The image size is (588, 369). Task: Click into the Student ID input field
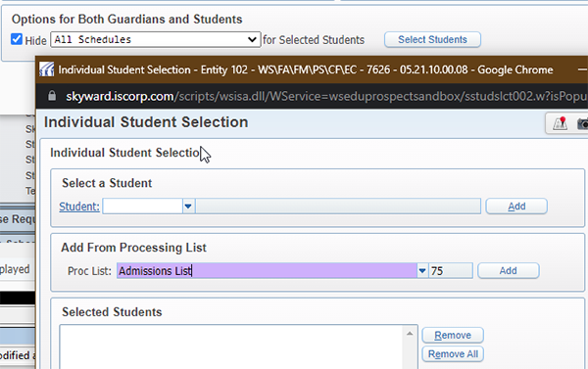143,207
